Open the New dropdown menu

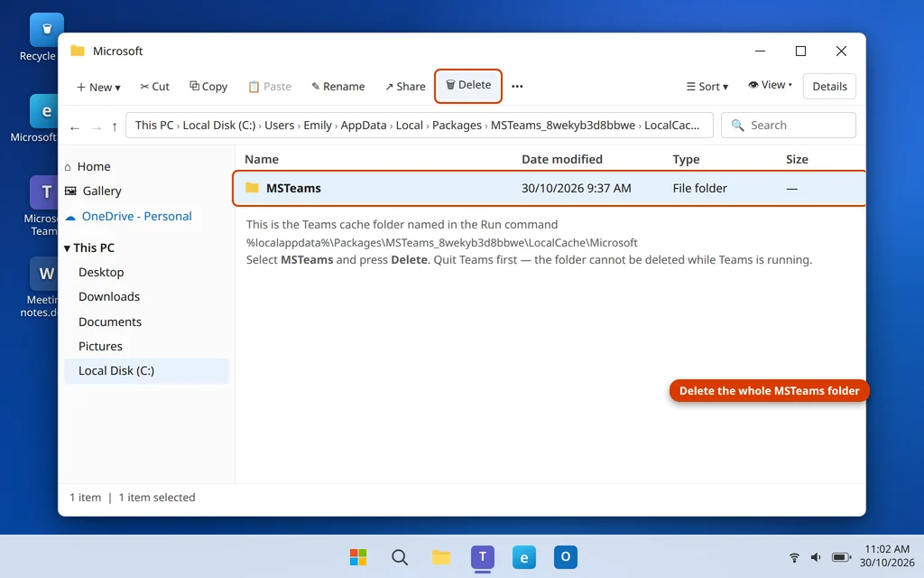point(98,88)
